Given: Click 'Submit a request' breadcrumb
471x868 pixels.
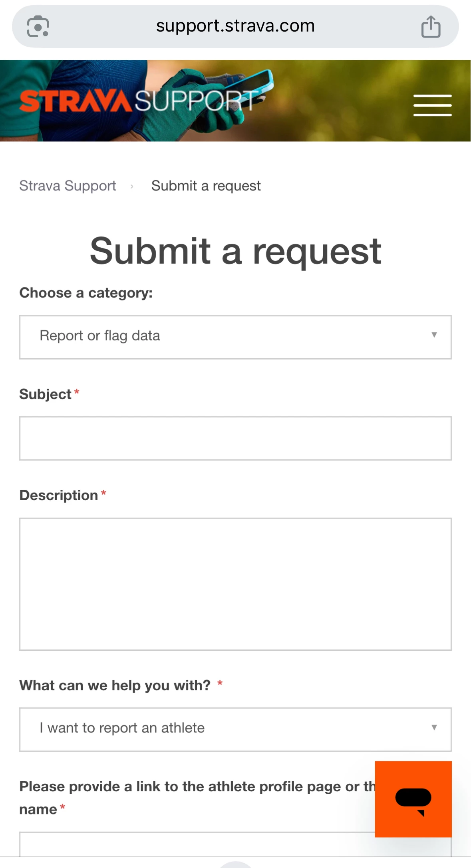Looking at the screenshot, I should point(206,186).
